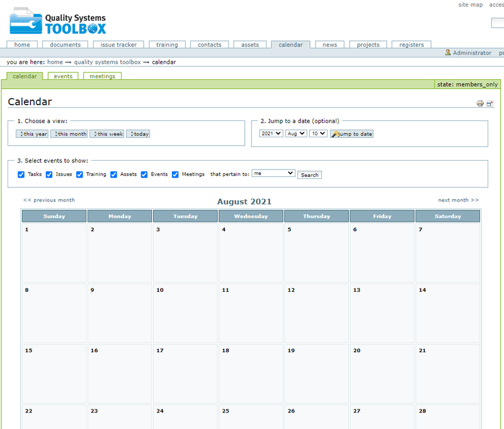Open the site map link

click(x=471, y=4)
